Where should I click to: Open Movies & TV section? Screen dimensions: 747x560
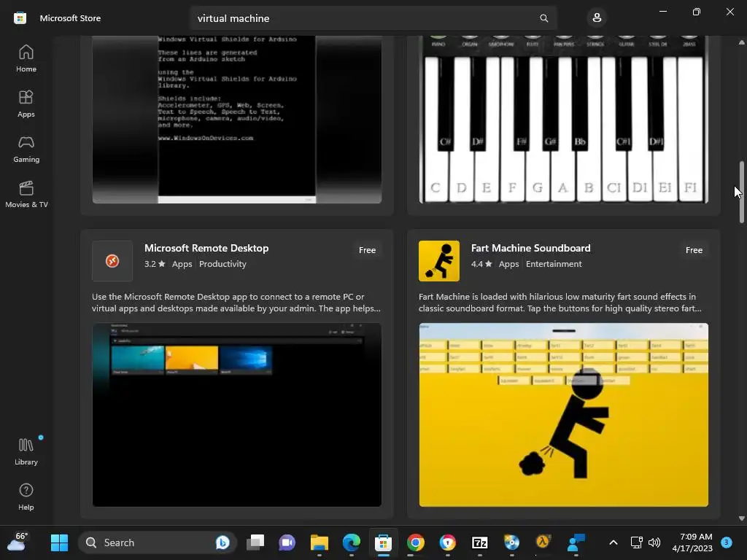(26, 194)
